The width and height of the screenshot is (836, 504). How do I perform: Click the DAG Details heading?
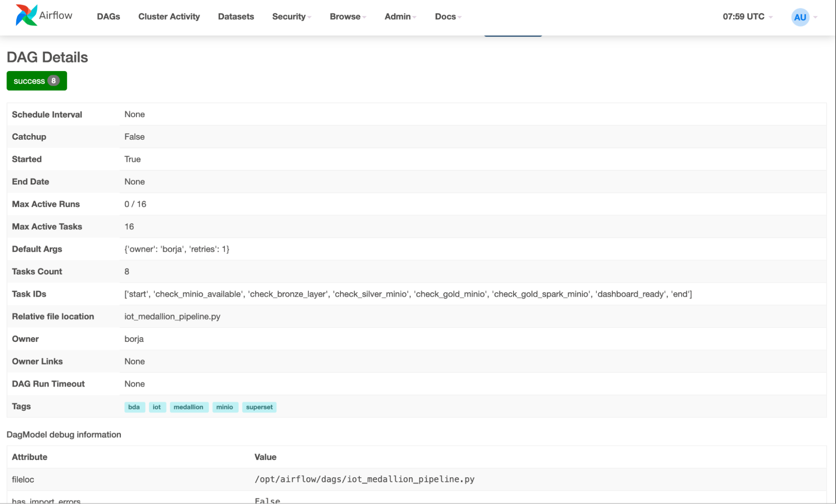47,57
